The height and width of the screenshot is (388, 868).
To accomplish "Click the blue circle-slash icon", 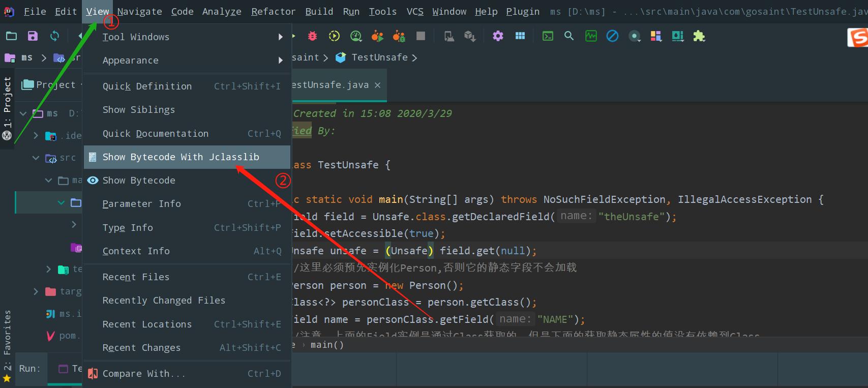I will click(613, 36).
